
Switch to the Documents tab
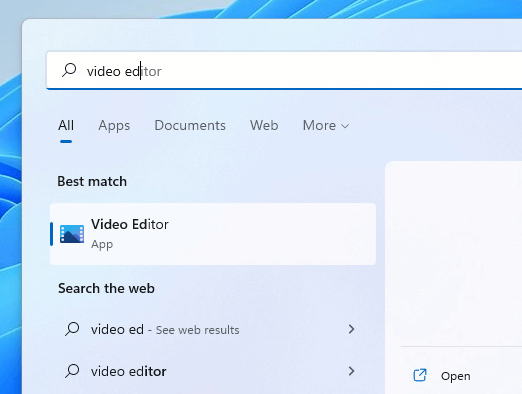190,126
